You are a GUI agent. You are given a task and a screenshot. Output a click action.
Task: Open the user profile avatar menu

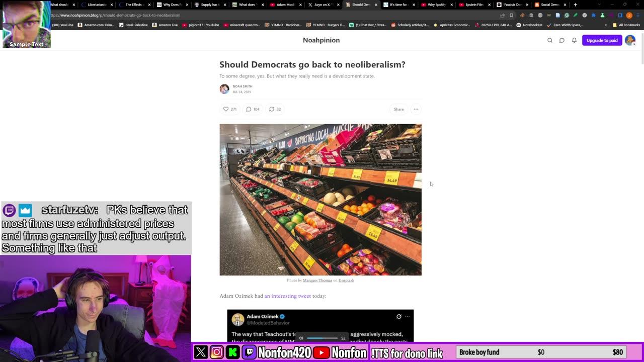point(630,40)
